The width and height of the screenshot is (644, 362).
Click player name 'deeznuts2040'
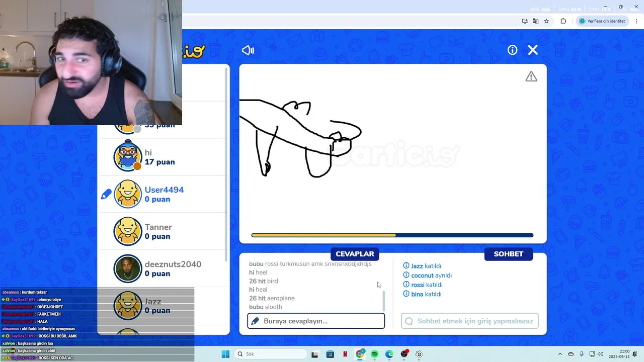point(173,264)
